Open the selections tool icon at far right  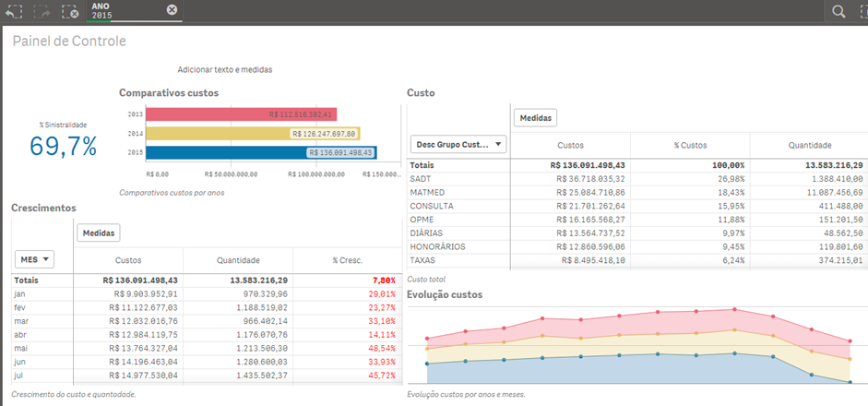point(862,11)
